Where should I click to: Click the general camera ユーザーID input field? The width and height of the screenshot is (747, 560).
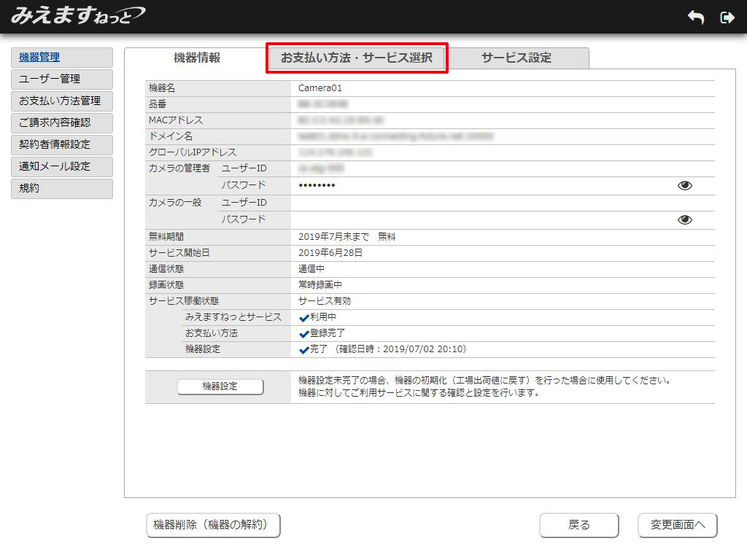pos(438,202)
